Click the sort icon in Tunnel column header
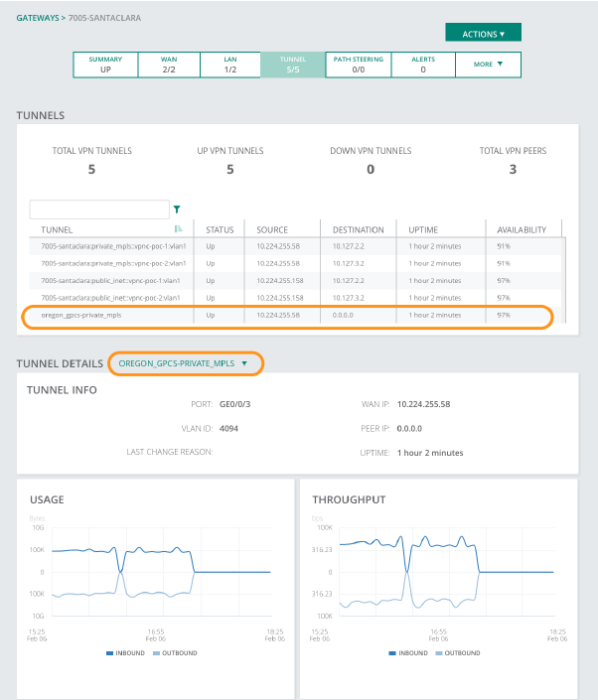The image size is (598, 700). tap(178, 229)
